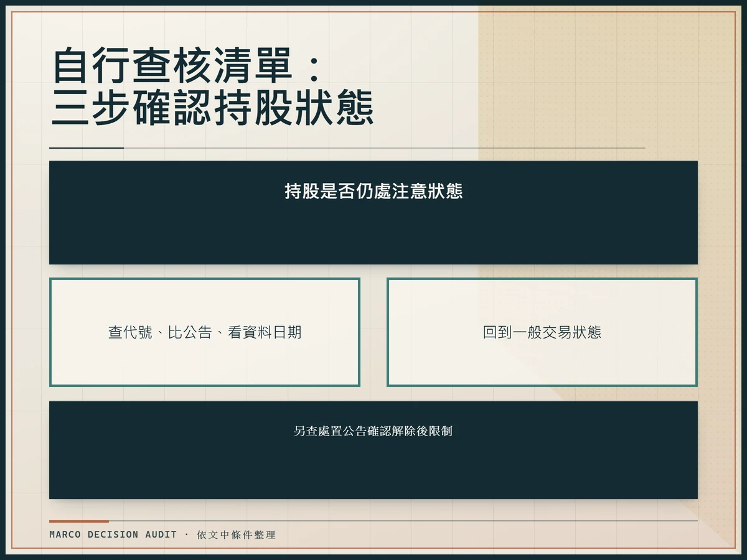Click the heading 持股是否仍處注意狀態

374,191
